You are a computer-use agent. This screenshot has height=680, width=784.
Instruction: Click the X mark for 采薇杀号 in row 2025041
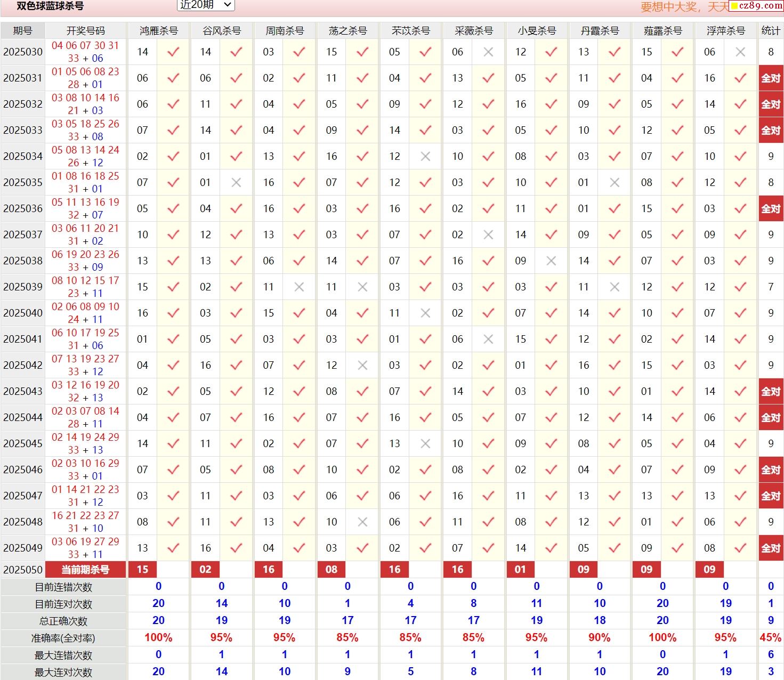tap(488, 339)
